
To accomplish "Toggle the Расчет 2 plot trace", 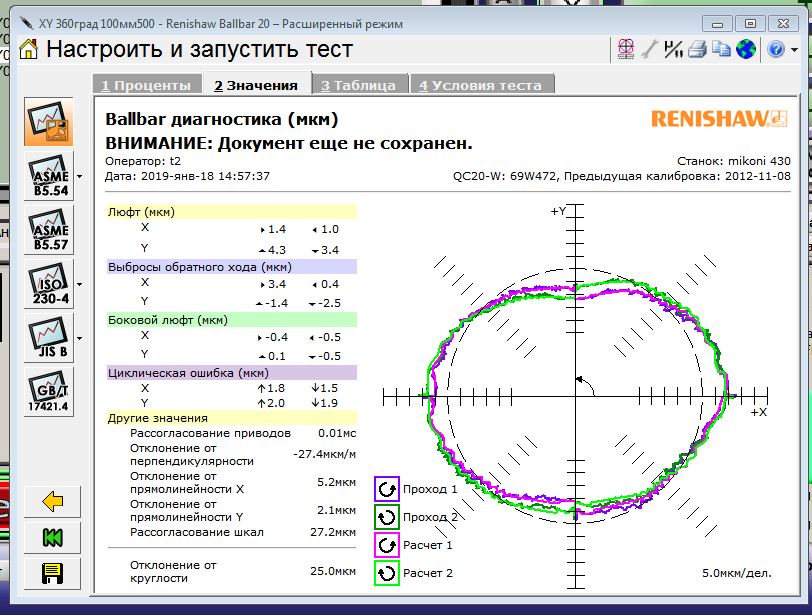I will pyautogui.click(x=387, y=573).
